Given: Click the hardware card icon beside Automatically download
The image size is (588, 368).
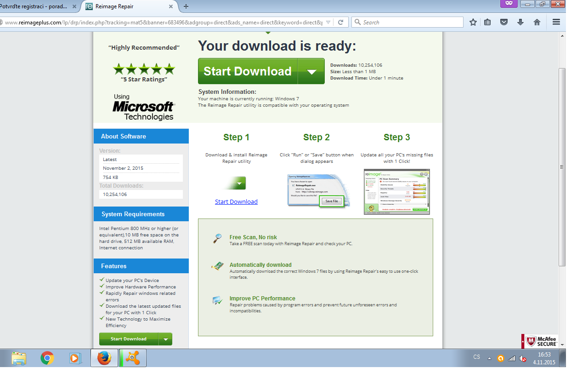Looking at the screenshot, I should (217, 266).
